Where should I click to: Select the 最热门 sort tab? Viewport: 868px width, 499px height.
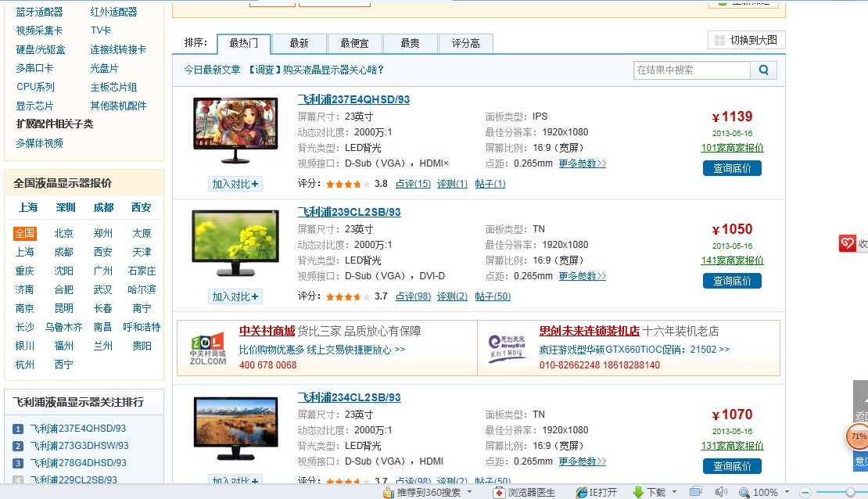pyautogui.click(x=243, y=43)
